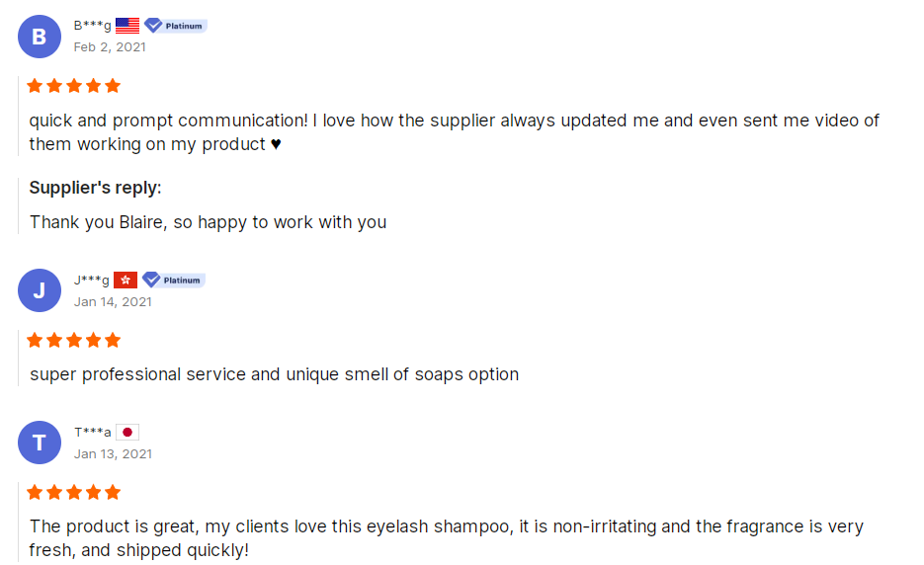
Task: Click the Japan flag icon
Action: pos(127,432)
